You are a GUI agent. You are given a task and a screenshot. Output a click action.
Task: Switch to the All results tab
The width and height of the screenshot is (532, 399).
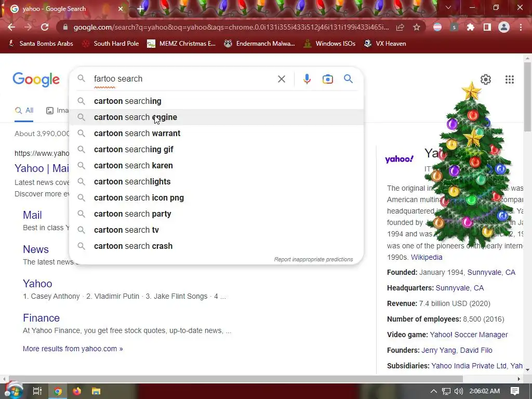click(24, 111)
